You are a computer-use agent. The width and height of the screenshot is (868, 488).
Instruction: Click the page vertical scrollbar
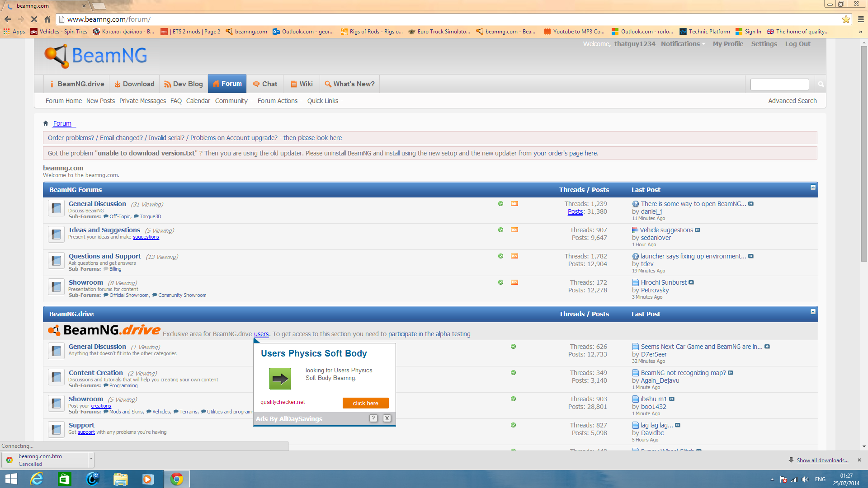864,154
